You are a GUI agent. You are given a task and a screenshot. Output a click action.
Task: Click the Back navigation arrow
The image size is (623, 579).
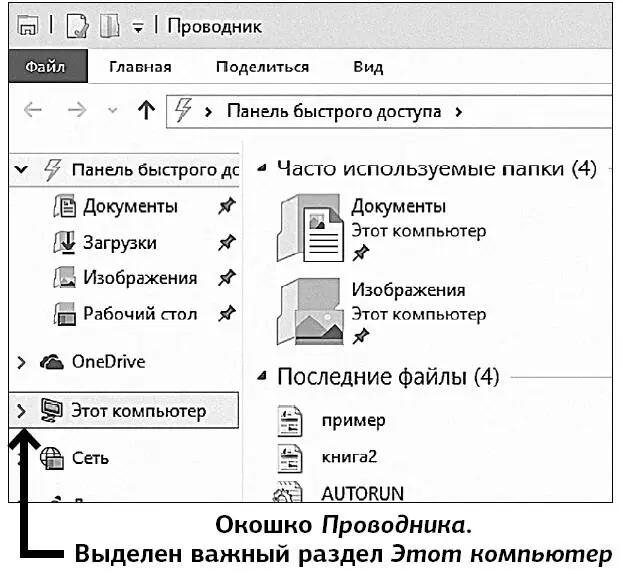tap(33, 110)
